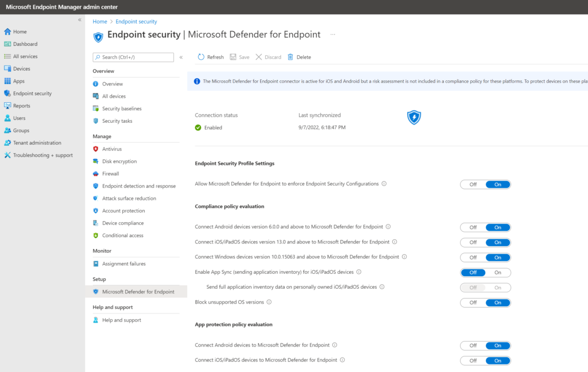Open Security tasks menu item
588x372 pixels.
117,121
